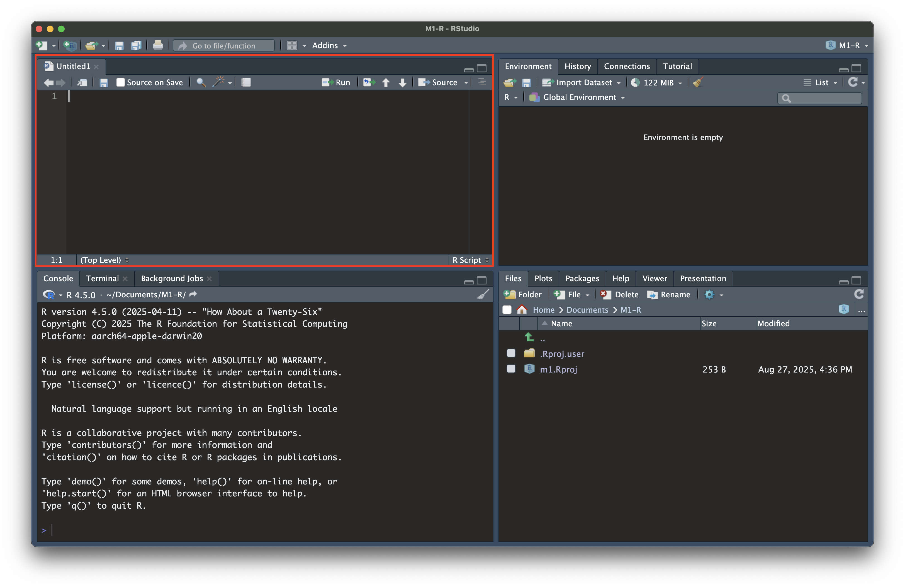905x588 pixels.
Task: Tick the checkbox for m1.Rproj file
Action: click(511, 369)
